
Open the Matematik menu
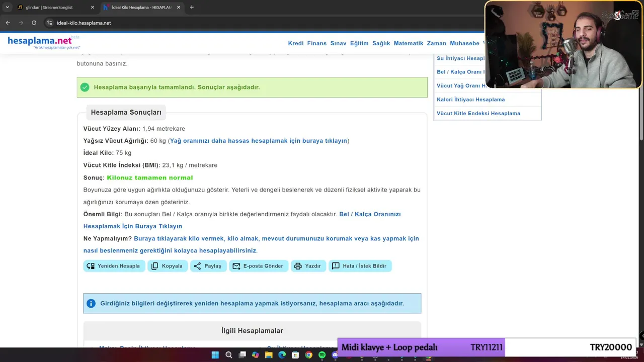(409, 43)
